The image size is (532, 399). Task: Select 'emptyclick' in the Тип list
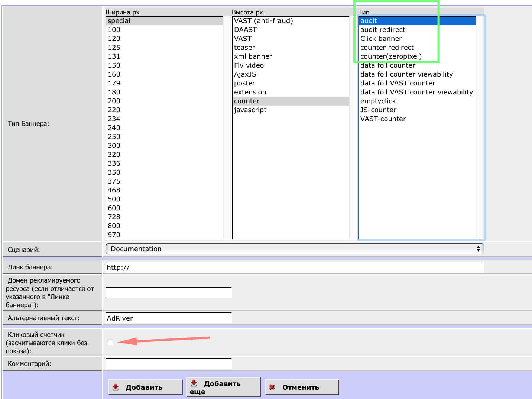coord(417,101)
